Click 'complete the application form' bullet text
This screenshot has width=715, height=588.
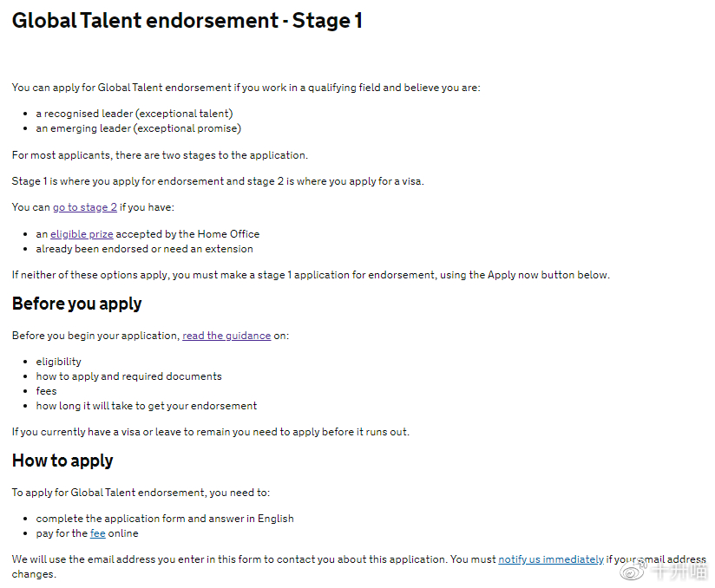pos(165,519)
